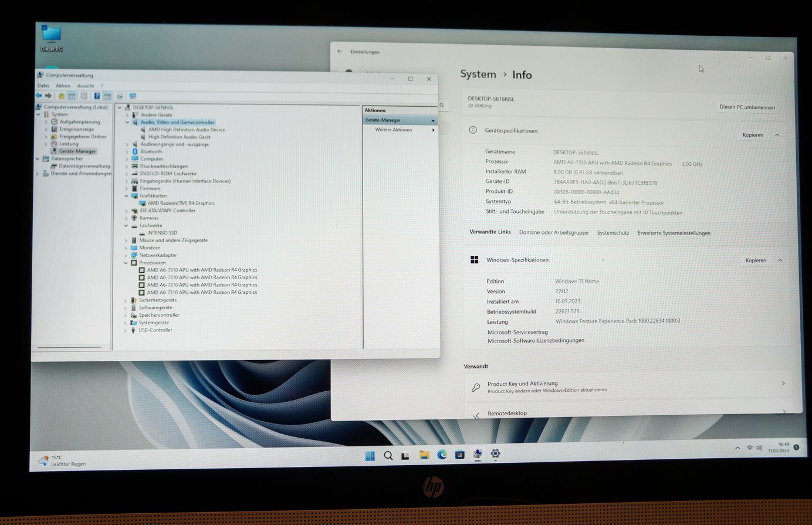
Task: Collapse the Windows-Spezifikationen section chevron
Action: 780,260
